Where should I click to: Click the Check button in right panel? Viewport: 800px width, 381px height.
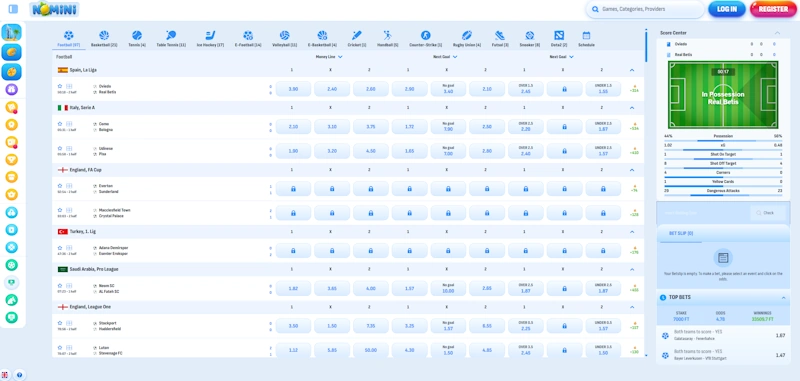click(768, 213)
